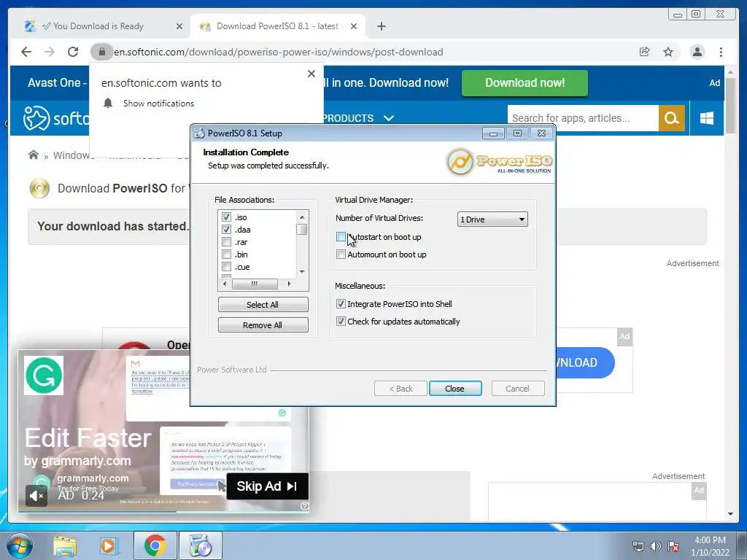Switch to 'You Download is Ready' tab
747x560 pixels.
pyautogui.click(x=98, y=26)
